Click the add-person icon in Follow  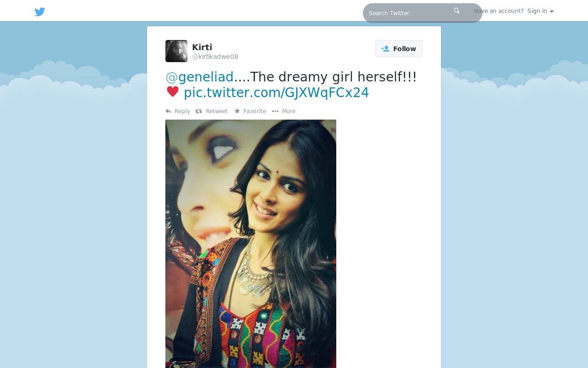click(x=385, y=49)
